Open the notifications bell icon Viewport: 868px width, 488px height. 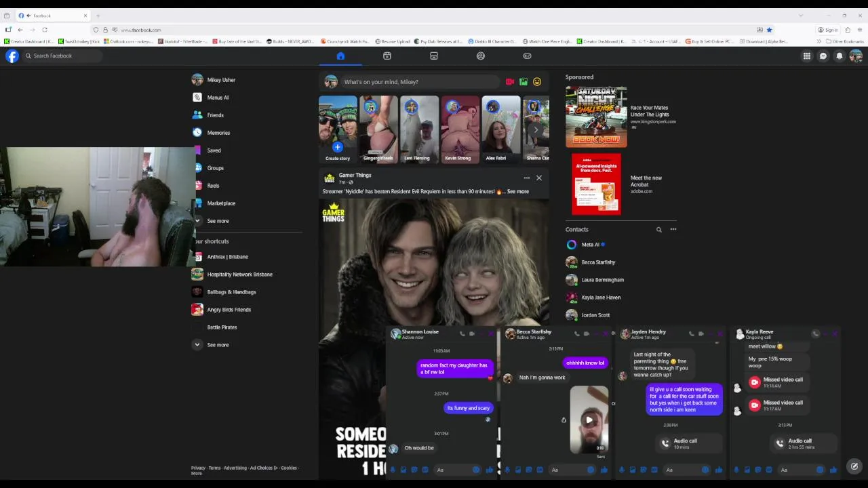tap(840, 56)
